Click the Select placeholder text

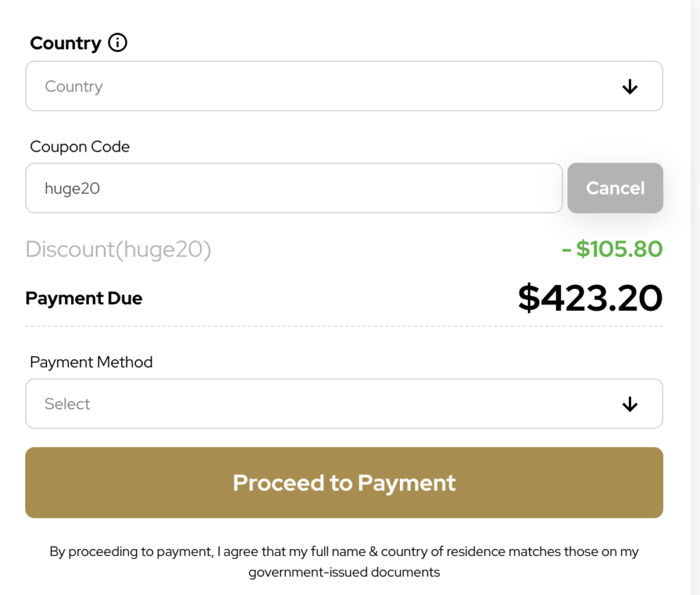tap(67, 404)
